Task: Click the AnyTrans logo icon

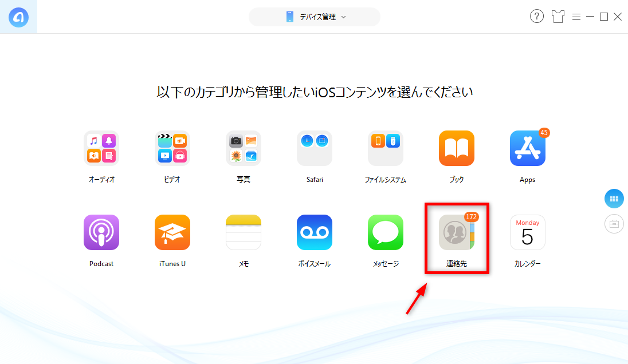Action: pos(18,17)
